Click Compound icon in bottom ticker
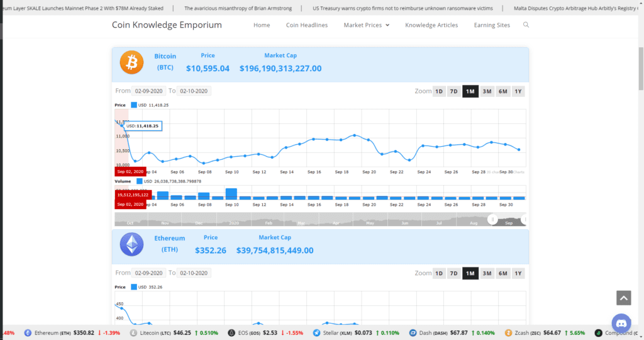 point(599,333)
